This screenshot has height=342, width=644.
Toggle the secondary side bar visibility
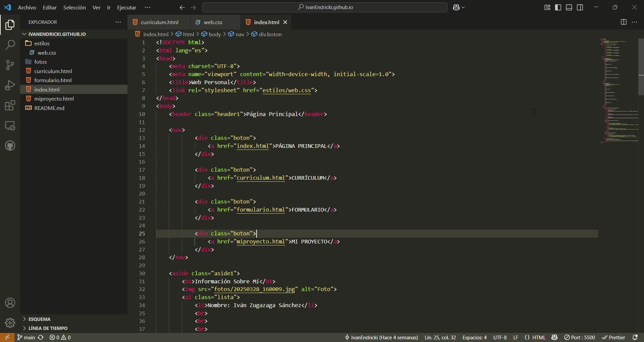coord(580,7)
